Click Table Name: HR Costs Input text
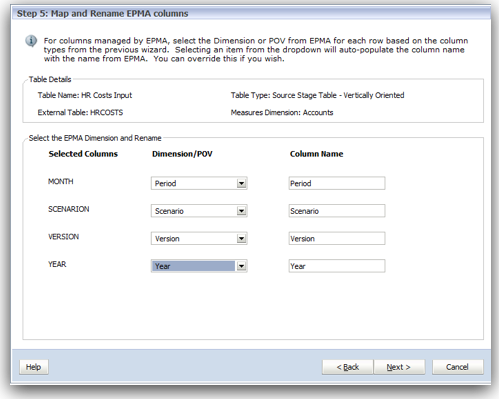 pyautogui.click(x=85, y=95)
